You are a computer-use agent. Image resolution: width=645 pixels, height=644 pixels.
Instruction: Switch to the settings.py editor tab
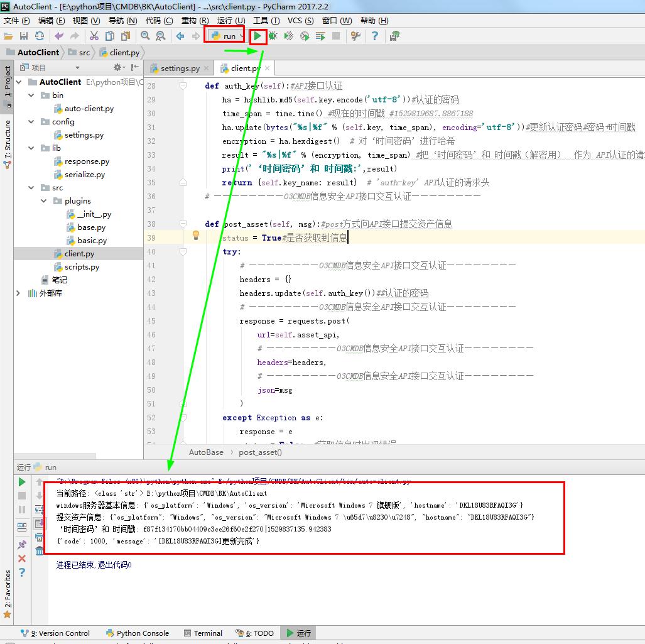pyautogui.click(x=180, y=68)
